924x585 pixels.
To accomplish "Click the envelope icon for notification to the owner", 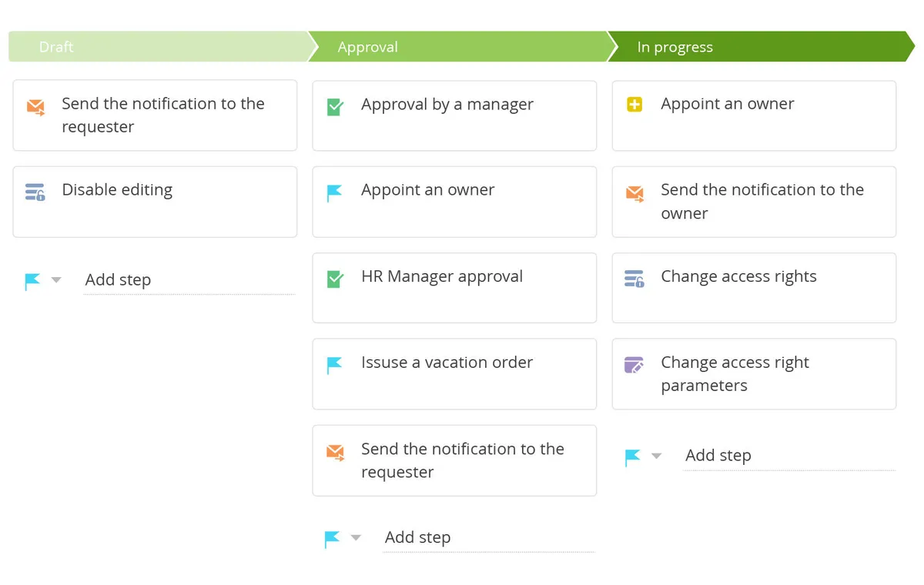I will pos(634,193).
